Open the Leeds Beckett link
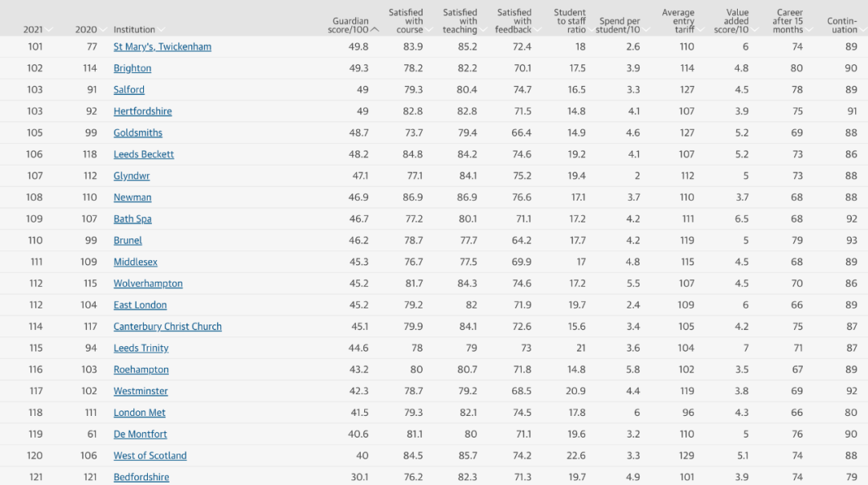 pyautogui.click(x=144, y=154)
